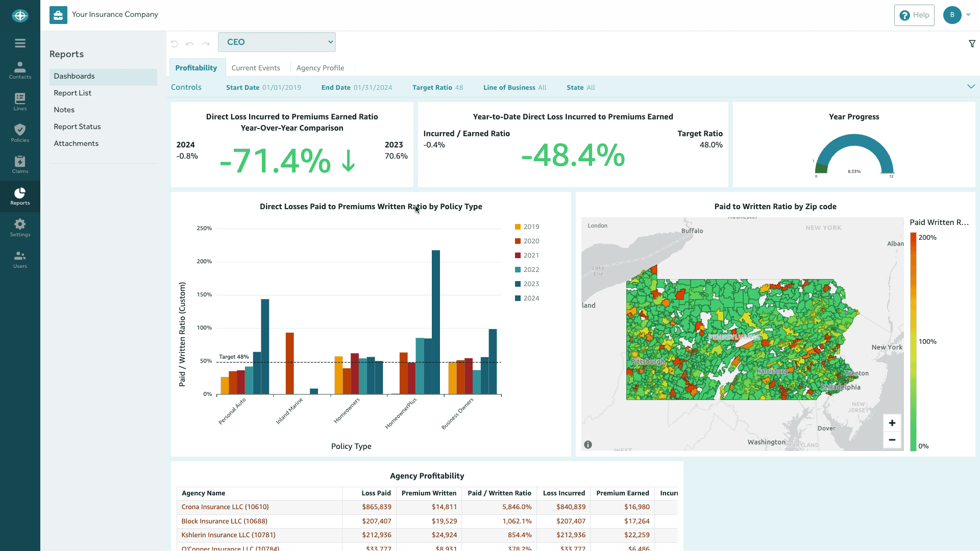Image resolution: width=980 pixels, height=551 pixels.
Task: Click the map info icon
Action: click(x=588, y=445)
